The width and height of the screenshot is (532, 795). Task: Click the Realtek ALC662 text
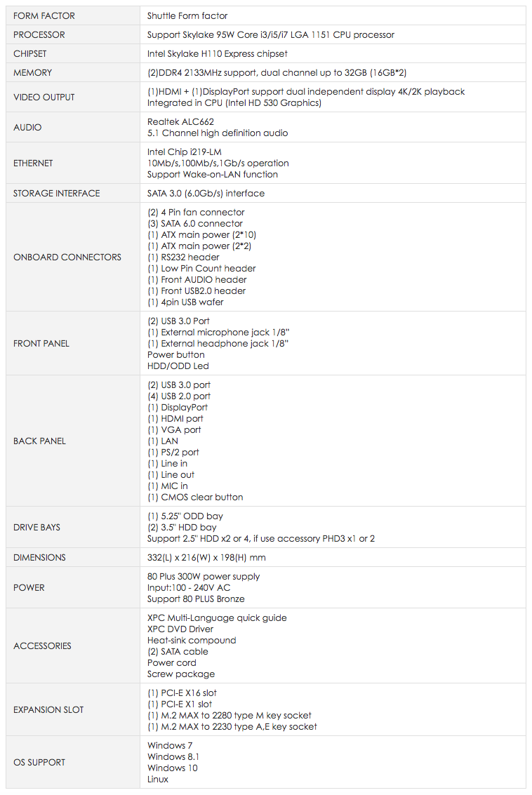pos(180,121)
